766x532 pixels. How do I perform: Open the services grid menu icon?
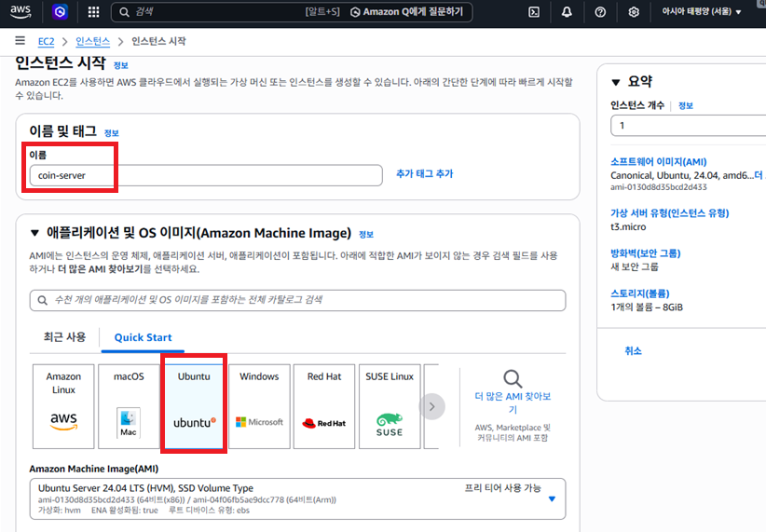(93, 12)
